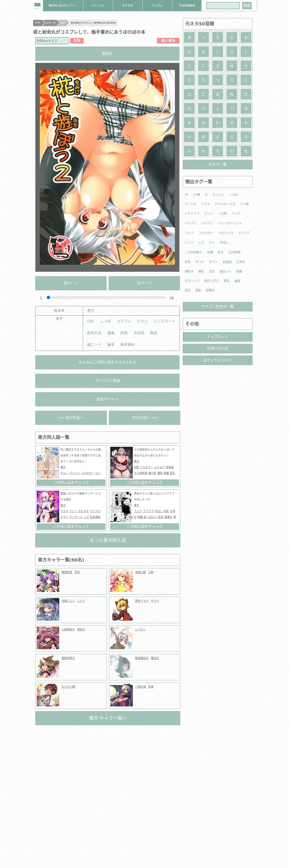Image resolution: width=289 pixels, height=868 pixels.
Task: Select the え kana tile
Action: point(232,37)
